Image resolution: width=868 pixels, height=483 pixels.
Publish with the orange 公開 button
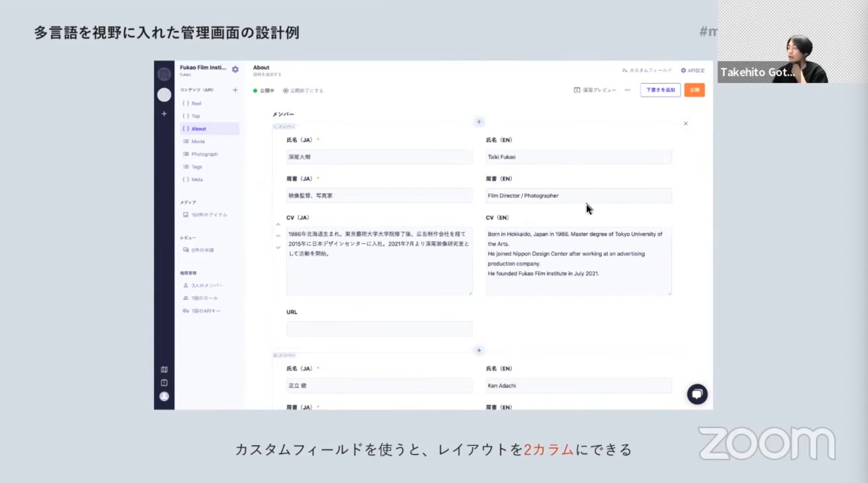694,90
